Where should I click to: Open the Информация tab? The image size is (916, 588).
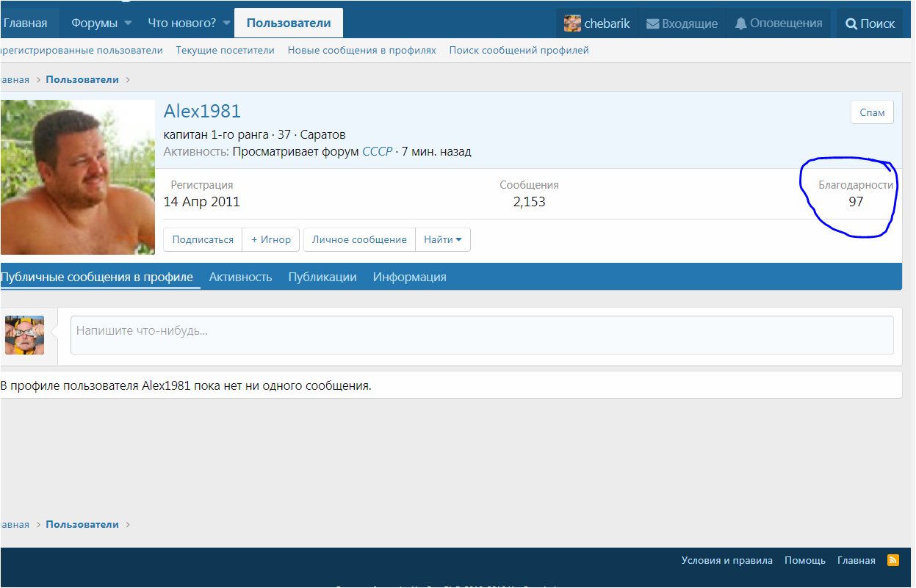(x=409, y=277)
